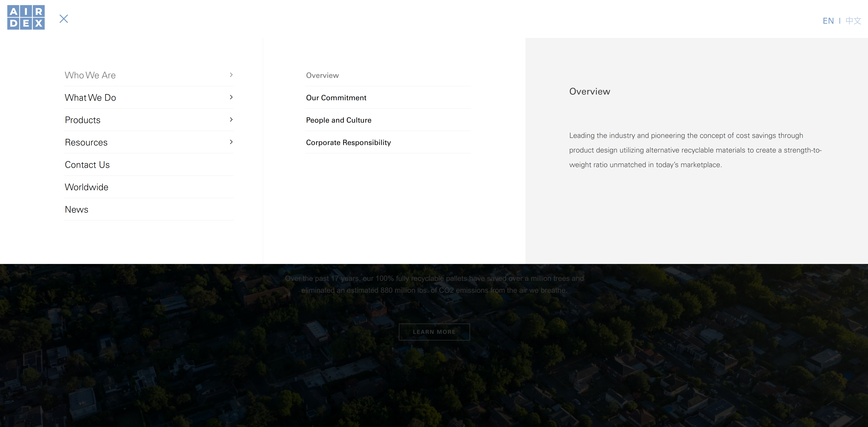Viewport: 868px width, 427px height.
Task: Open People and Culture link
Action: 338,120
